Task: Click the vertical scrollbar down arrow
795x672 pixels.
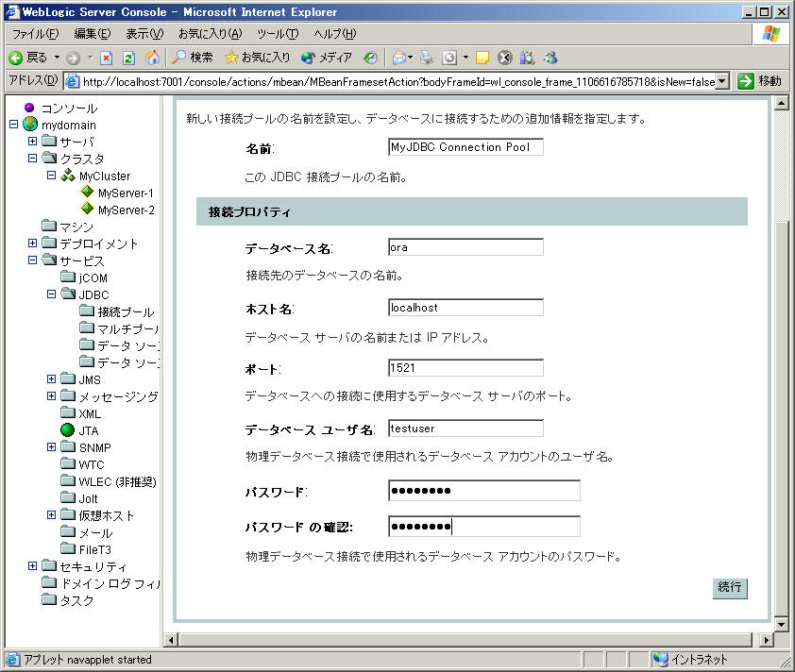Action: (x=781, y=624)
